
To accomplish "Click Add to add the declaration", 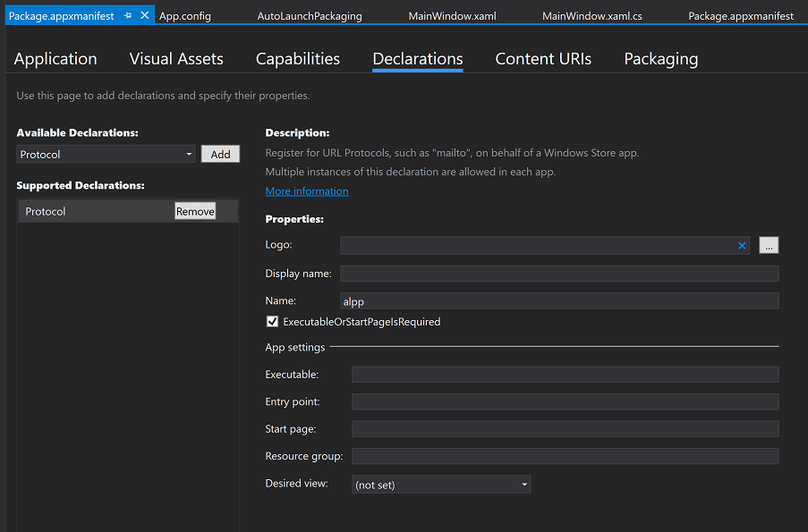I will [x=220, y=154].
